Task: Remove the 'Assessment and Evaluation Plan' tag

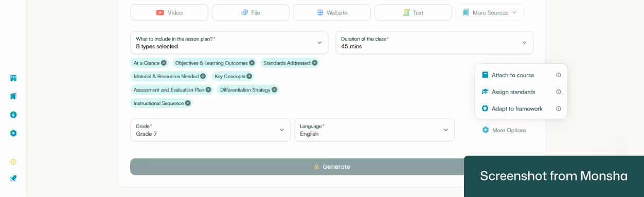Action: coord(208,89)
